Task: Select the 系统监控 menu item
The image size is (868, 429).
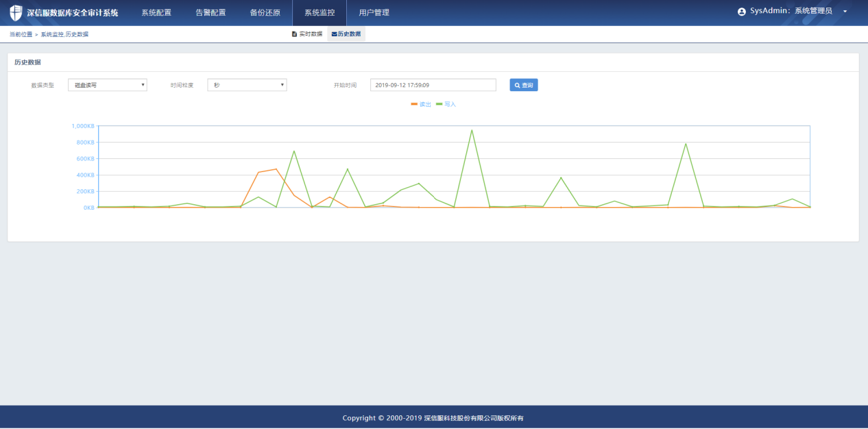Action: click(x=320, y=12)
